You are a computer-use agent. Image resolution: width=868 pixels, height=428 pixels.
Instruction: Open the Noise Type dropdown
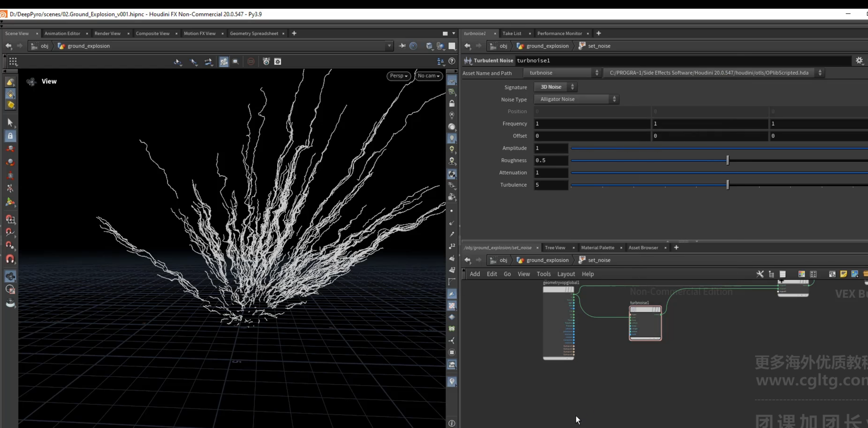[576, 99]
